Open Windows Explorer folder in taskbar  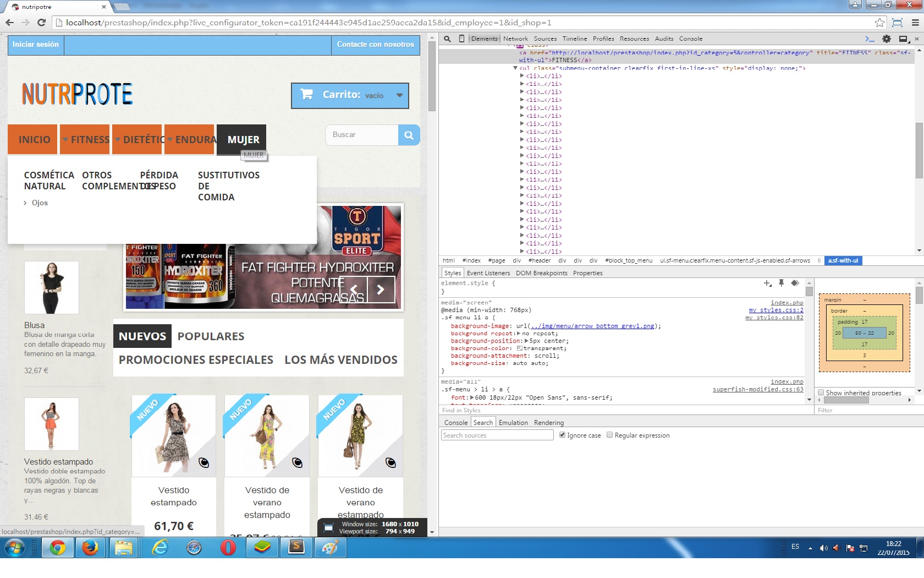click(124, 548)
